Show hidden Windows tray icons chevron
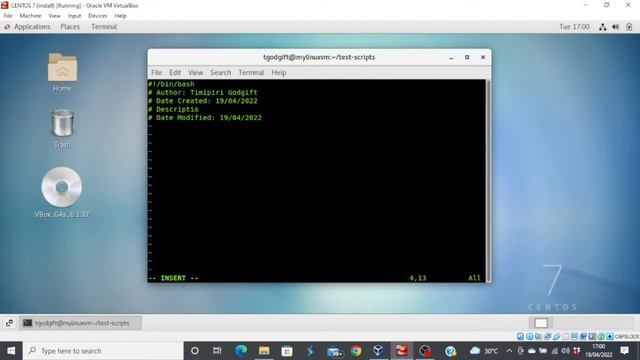The height and width of the screenshot is (360, 640). [x=509, y=351]
